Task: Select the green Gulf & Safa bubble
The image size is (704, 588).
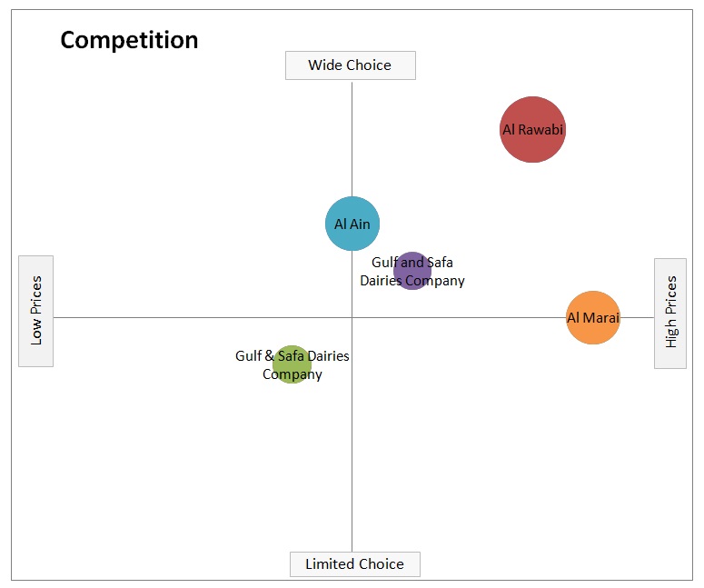Action: tap(292, 377)
